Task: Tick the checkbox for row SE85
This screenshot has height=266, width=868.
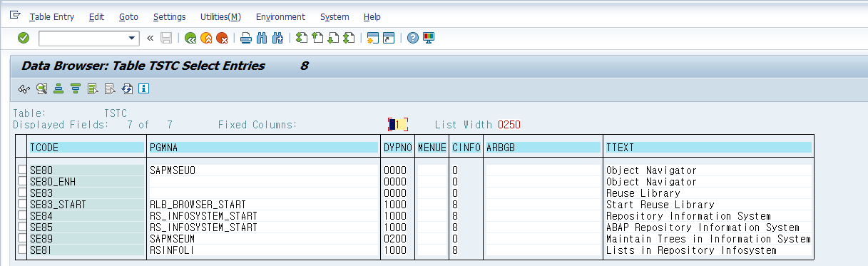Action: pos(22,227)
